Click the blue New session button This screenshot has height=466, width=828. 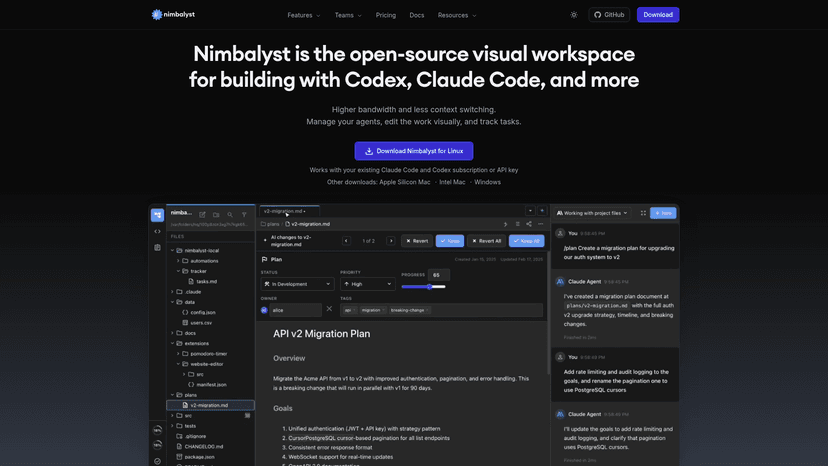pyautogui.click(x=663, y=213)
